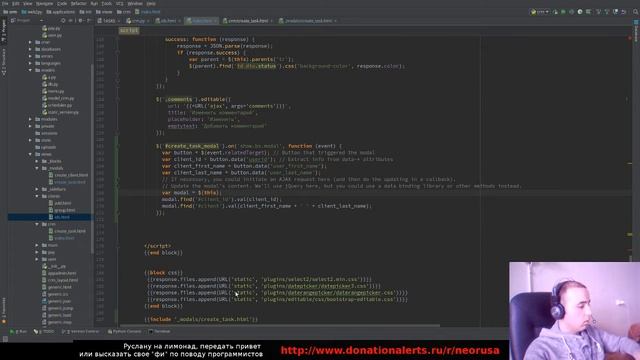The image size is (640, 360).
Task: Open the Tools menu
Action: click(107, 3)
